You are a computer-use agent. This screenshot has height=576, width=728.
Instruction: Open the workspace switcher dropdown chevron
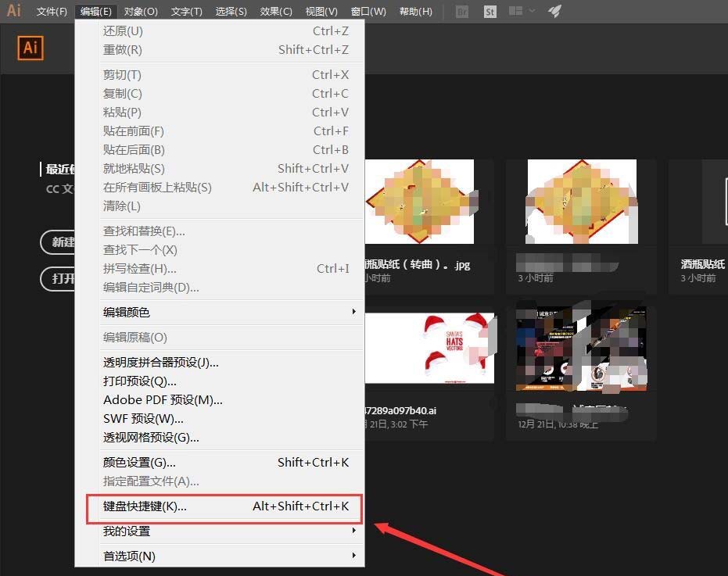530,12
